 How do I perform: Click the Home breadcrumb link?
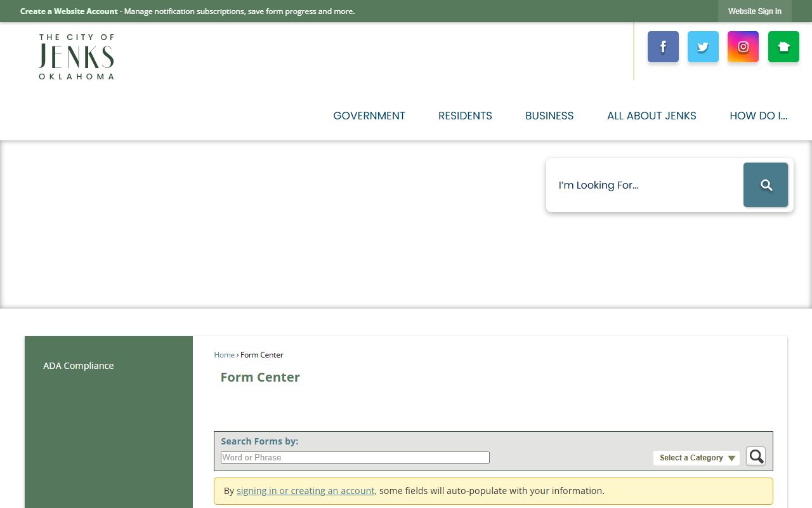tap(224, 355)
